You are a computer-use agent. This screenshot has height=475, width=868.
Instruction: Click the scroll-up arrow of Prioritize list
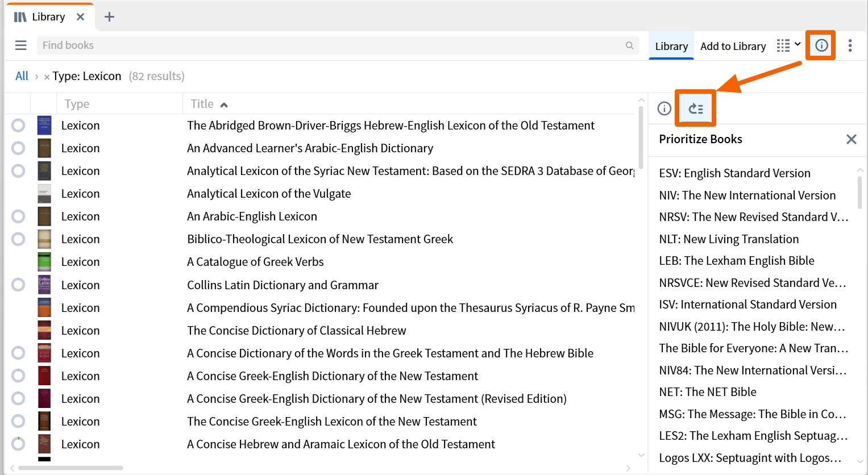[859, 170]
